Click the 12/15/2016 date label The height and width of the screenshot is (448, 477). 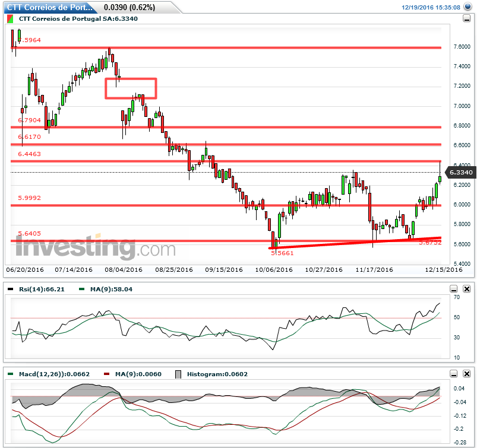pyautogui.click(x=444, y=269)
